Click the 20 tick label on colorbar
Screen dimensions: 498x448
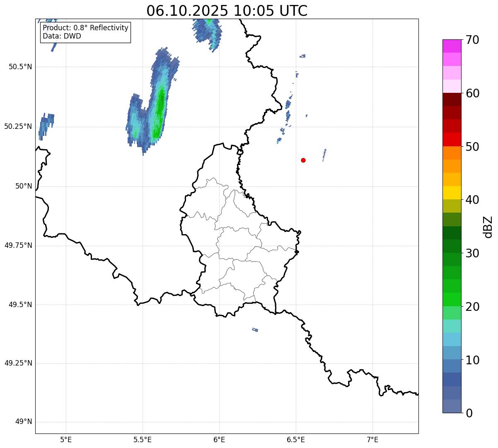tap(472, 307)
